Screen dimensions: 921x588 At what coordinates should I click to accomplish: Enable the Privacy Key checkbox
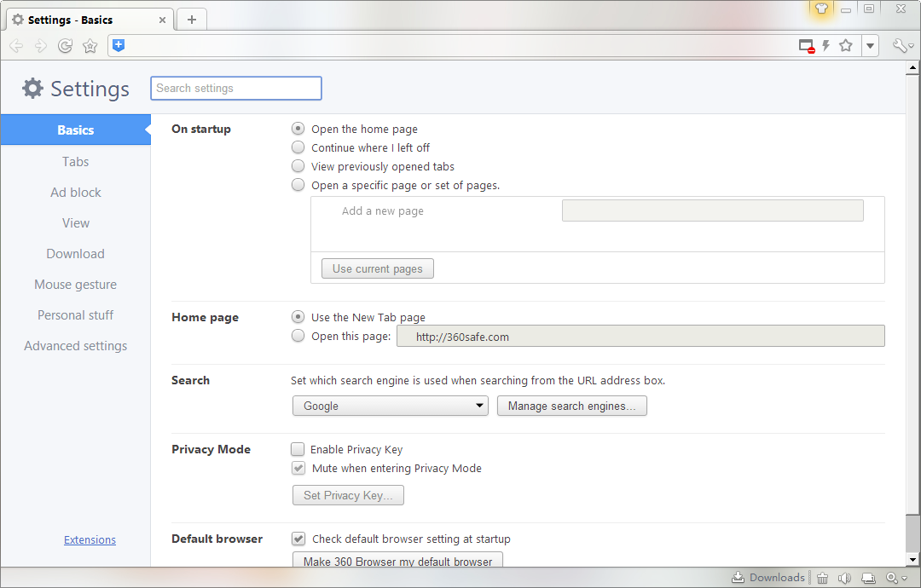(298, 449)
